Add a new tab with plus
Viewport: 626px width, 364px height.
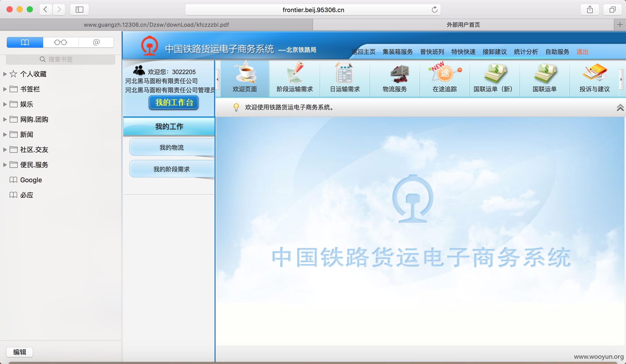620,24
